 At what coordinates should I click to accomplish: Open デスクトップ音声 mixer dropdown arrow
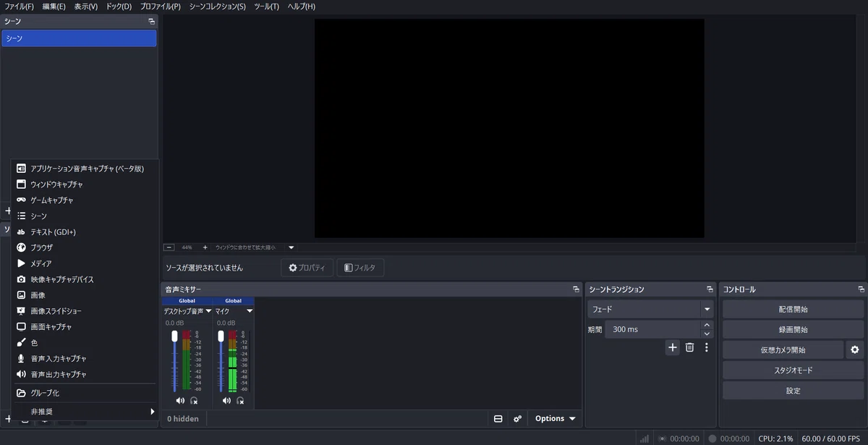208,311
